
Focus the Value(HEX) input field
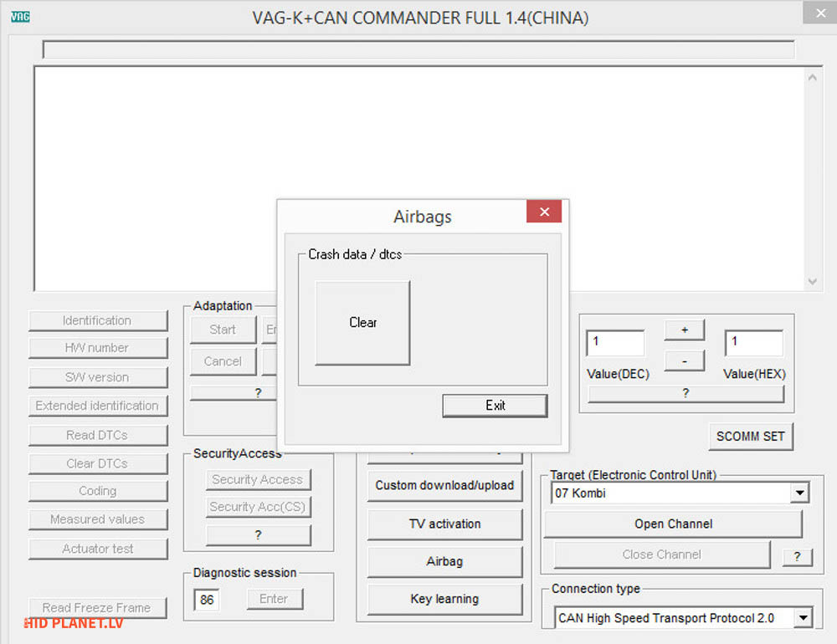pyautogui.click(x=754, y=343)
